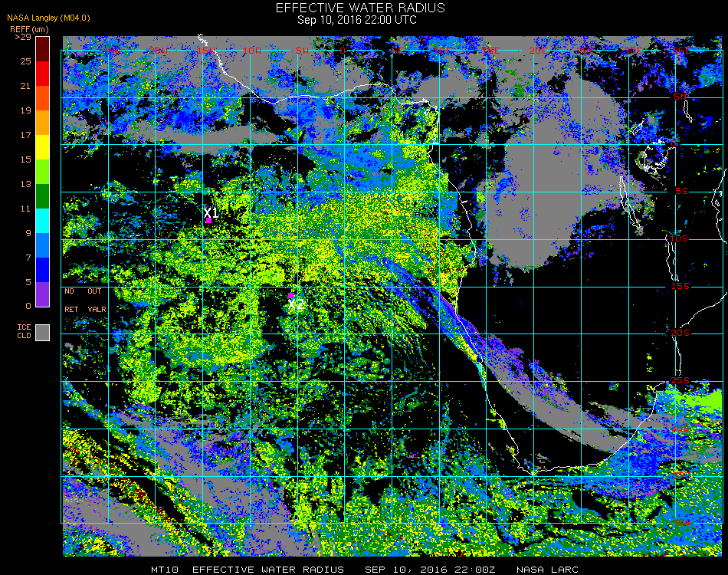This screenshot has height=575, width=728.
Task: Select the yellow colorbar segment between 17 and 15
Action: tap(43, 147)
